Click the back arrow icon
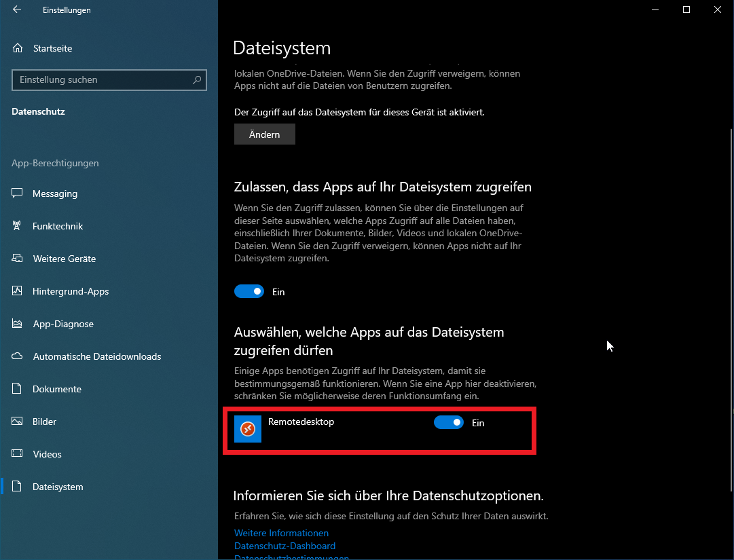Image resolution: width=734 pixels, height=560 pixels. (x=17, y=10)
